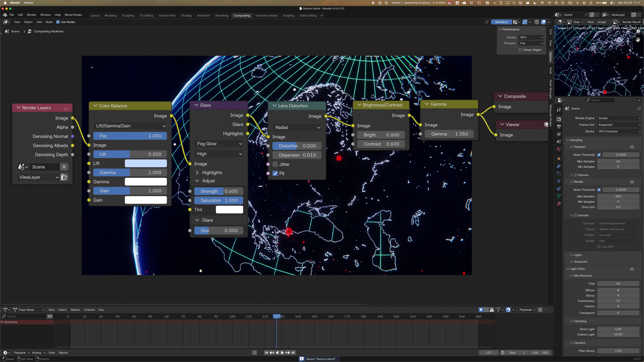Switch to the Animation workspace tab

click(203, 16)
